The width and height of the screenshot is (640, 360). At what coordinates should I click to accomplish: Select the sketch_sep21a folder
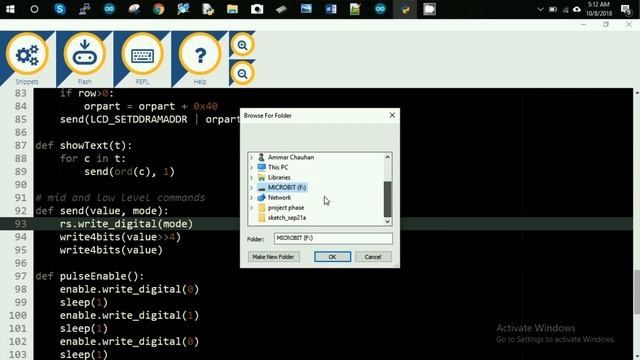click(x=287, y=218)
